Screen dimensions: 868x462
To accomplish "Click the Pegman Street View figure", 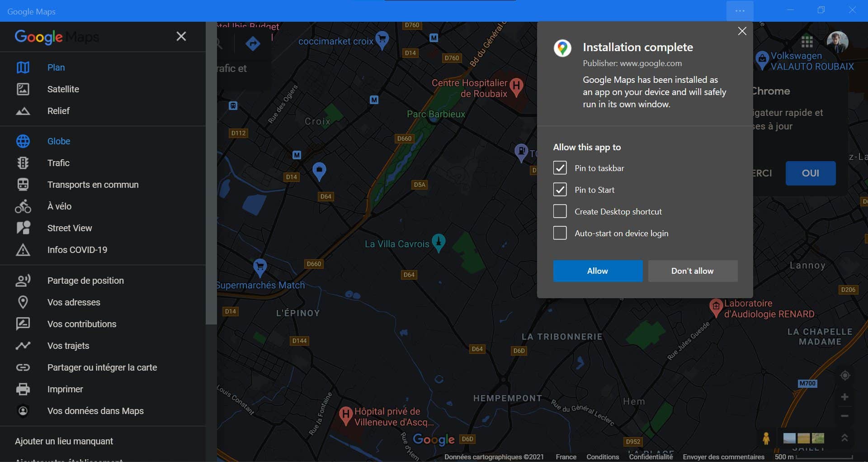I will (766, 438).
